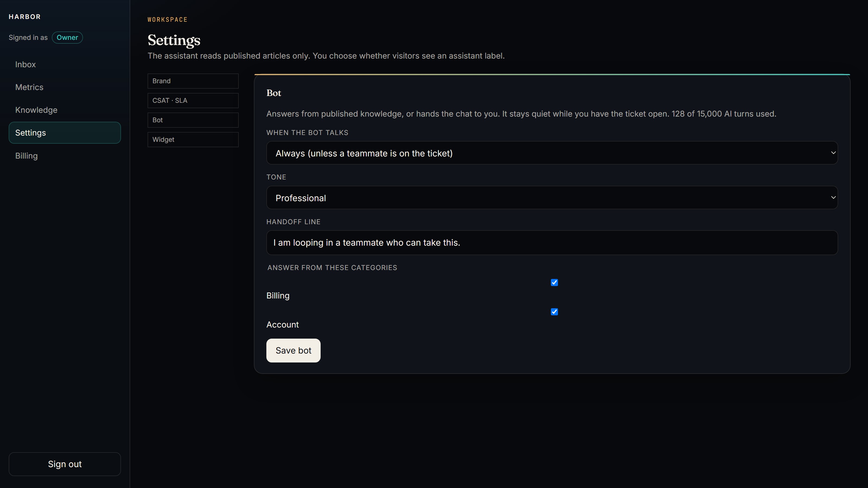Image resolution: width=868 pixels, height=488 pixels.
Task: Click the Settings page heading
Action: [174, 40]
